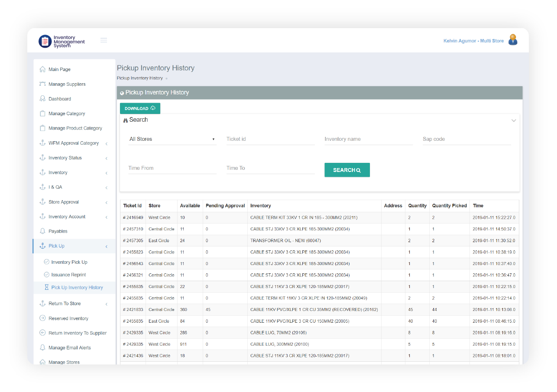Select Issuance Reprint menu item
The image size is (557, 392).
click(68, 275)
